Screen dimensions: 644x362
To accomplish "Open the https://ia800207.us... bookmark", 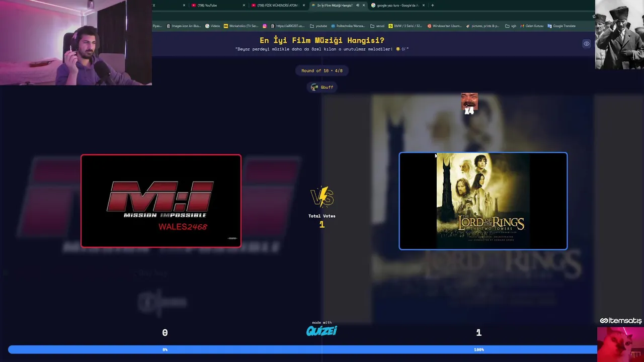I will (288, 26).
